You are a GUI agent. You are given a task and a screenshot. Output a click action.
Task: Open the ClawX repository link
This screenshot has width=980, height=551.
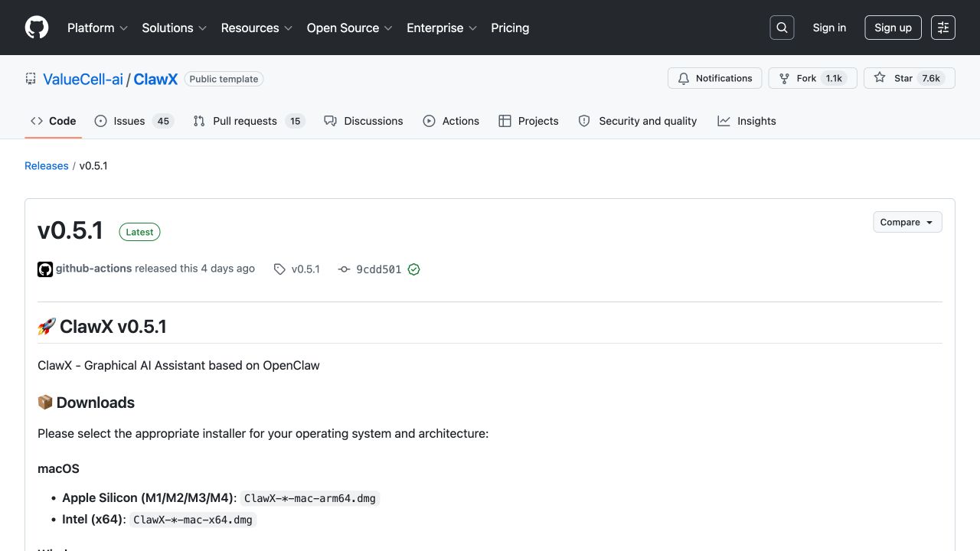click(x=155, y=79)
